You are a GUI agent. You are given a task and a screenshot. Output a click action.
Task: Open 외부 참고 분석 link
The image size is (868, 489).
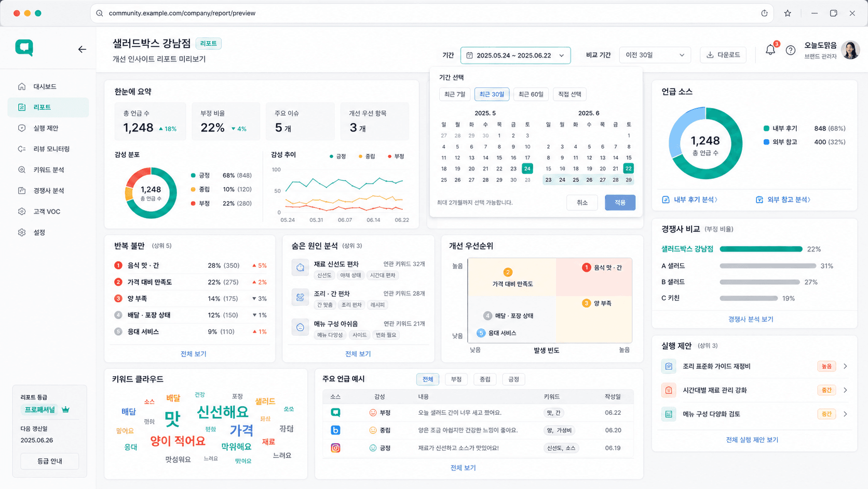click(783, 200)
